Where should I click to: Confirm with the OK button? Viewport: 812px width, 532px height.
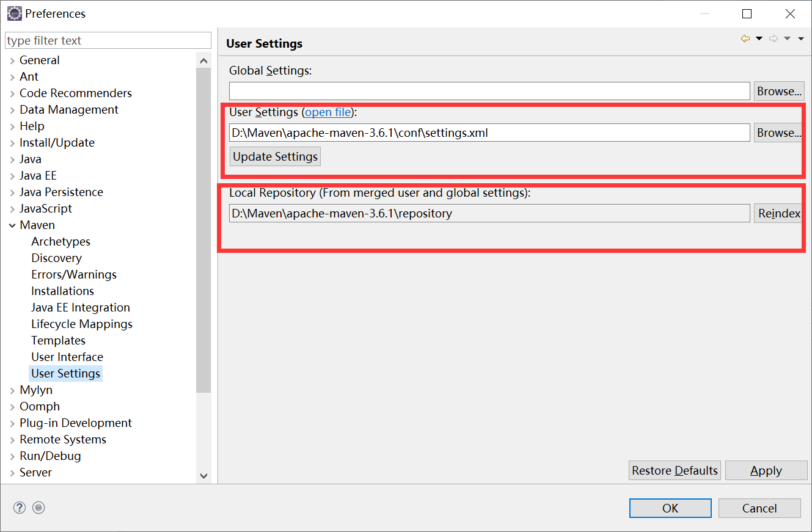click(x=670, y=508)
